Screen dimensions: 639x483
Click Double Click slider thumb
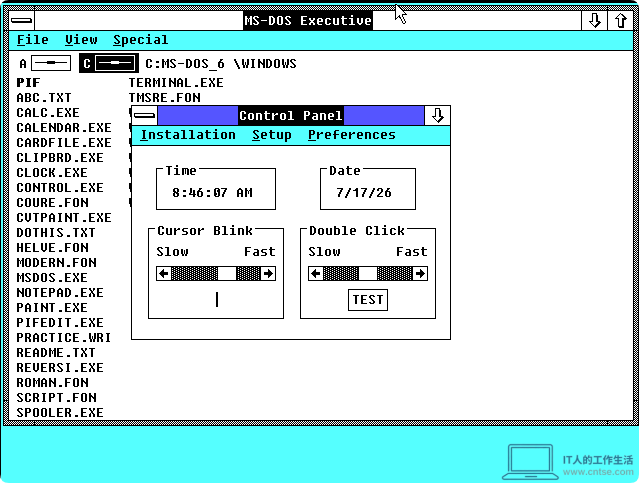pyautogui.click(x=368, y=273)
